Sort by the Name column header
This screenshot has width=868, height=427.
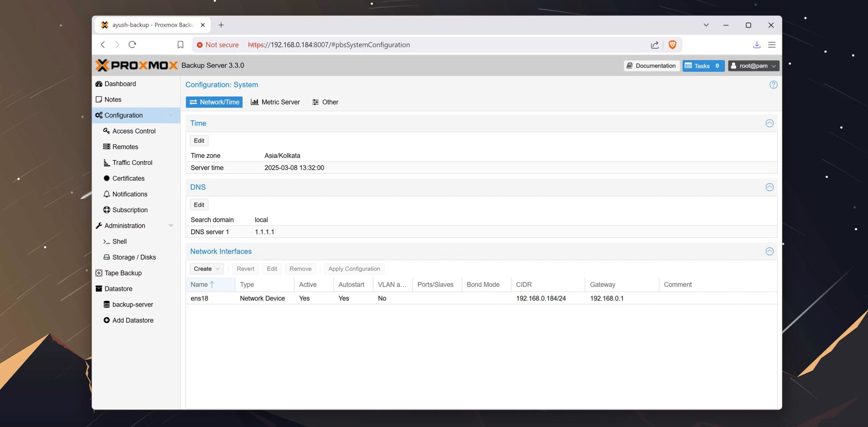coord(202,284)
